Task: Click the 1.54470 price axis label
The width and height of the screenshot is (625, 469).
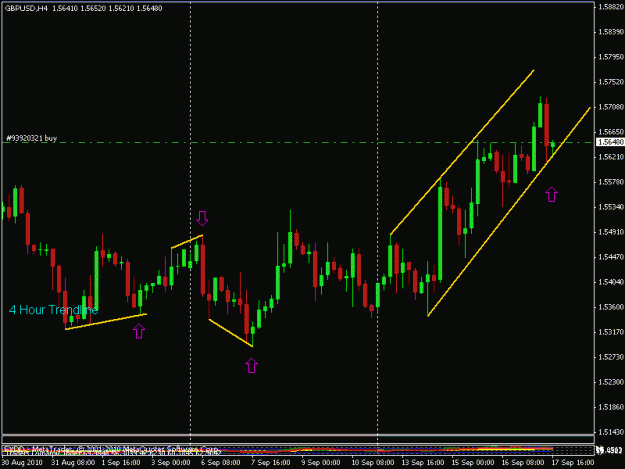Action: pyautogui.click(x=611, y=257)
